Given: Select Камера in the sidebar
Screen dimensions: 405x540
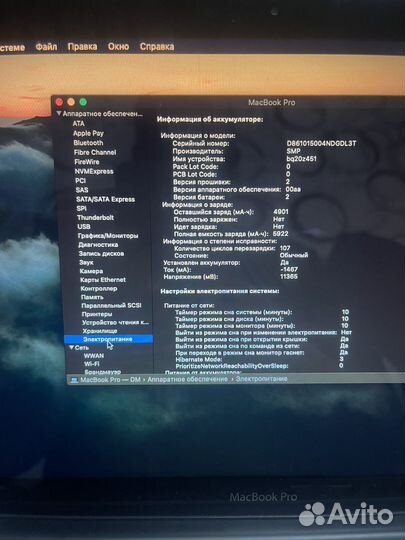Looking at the screenshot, I should click(x=91, y=271).
